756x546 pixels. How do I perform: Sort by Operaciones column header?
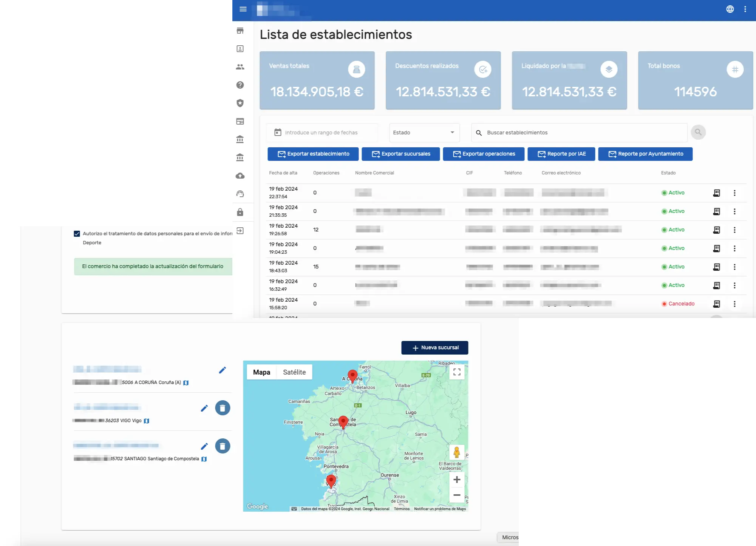pos(326,173)
